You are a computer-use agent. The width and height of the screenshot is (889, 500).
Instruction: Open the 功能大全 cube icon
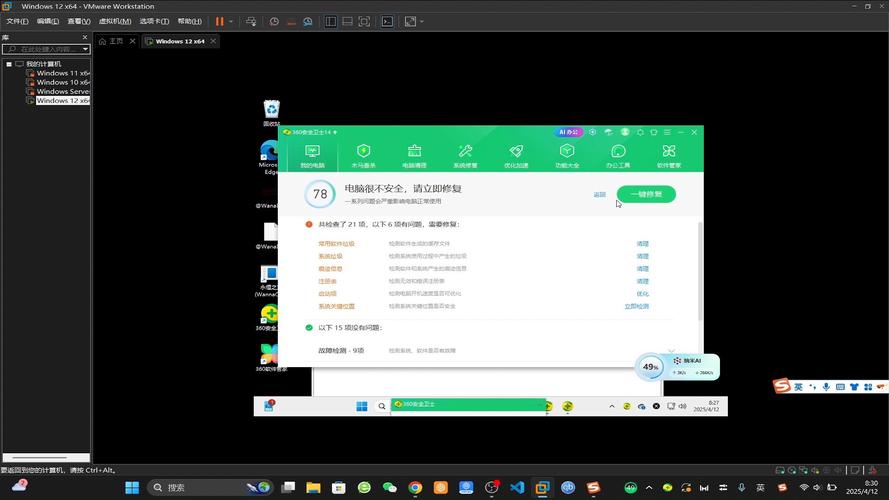pyautogui.click(x=567, y=155)
